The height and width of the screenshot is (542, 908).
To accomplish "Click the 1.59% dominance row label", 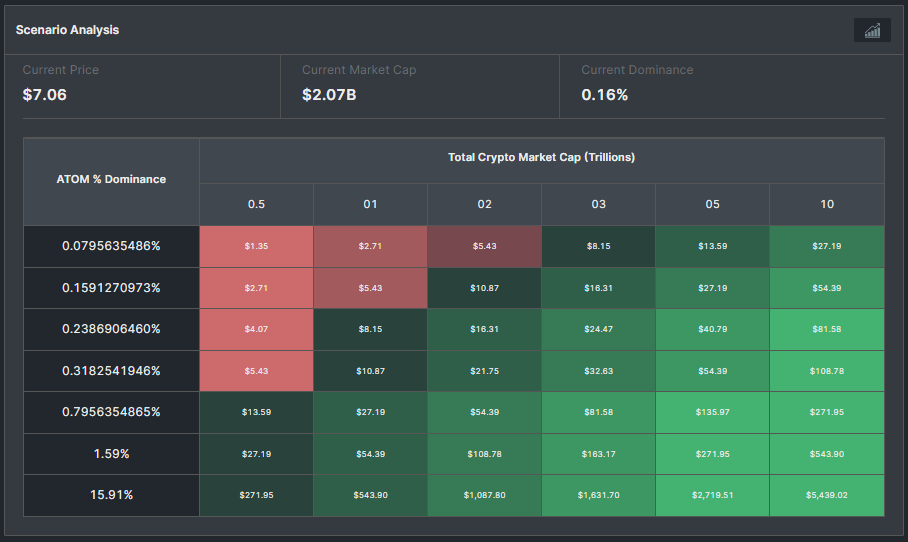I will point(111,454).
